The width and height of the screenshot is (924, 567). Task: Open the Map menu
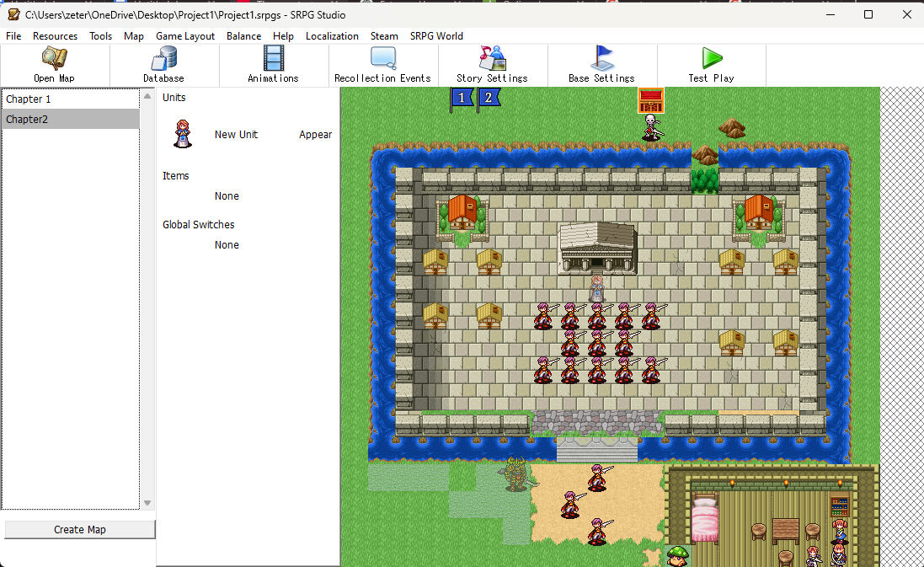(134, 36)
